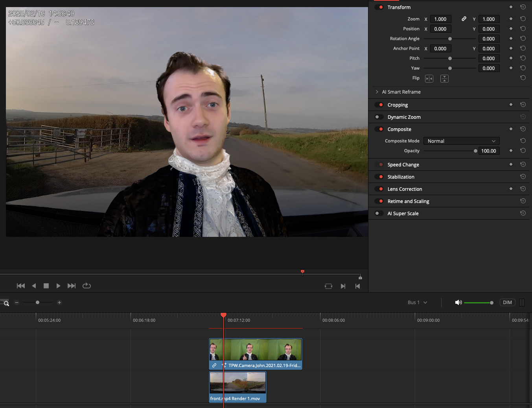
Task: Adjust the Opacity slider handle
Action: pos(475,151)
